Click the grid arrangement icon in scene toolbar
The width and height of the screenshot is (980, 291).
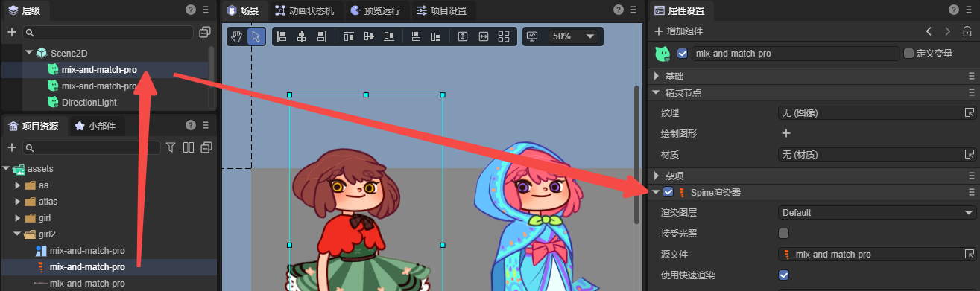(x=504, y=36)
